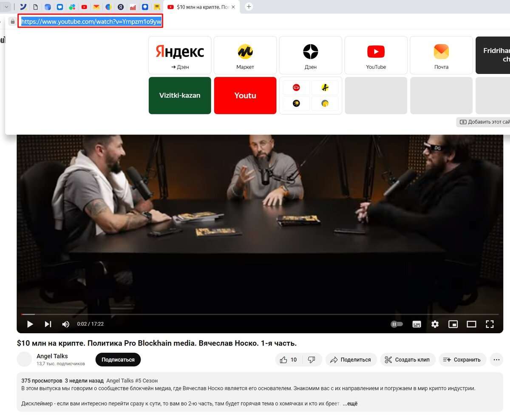
Task: Switch to the inactive YouTube icon tab
Action: (x=84, y=7)
